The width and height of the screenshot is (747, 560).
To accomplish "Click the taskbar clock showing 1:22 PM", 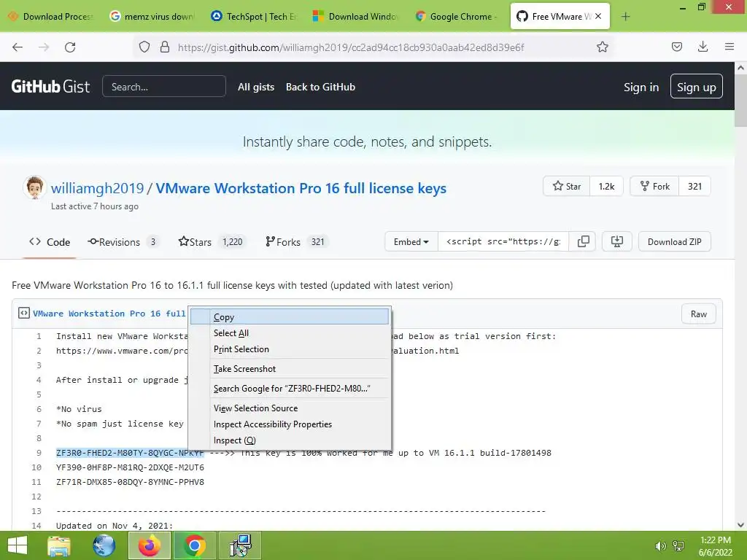I will click(x=715, y=546).
